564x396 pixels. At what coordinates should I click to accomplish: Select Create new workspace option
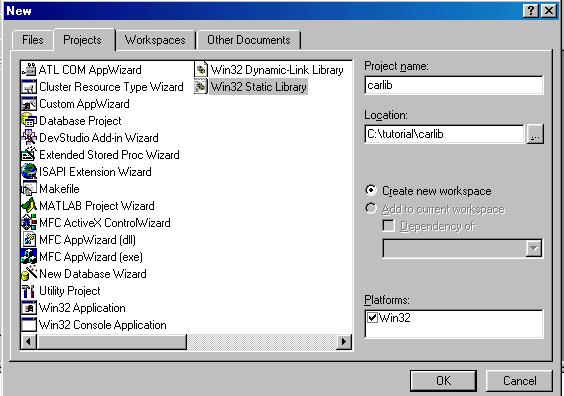coord(370,190)
